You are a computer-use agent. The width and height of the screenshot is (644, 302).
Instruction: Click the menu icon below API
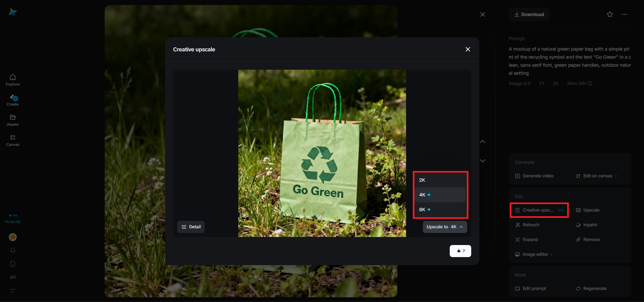tap(13, 291)
